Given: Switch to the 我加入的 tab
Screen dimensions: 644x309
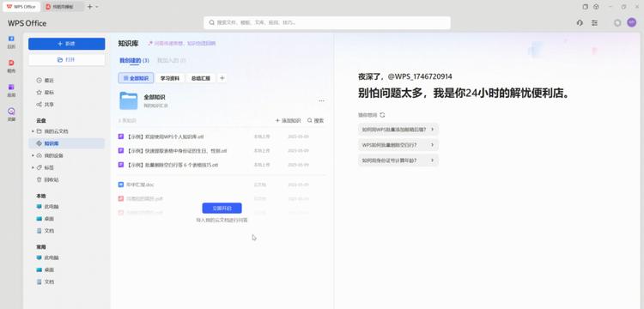Looking at the screenshot, I should click(171, 61).
